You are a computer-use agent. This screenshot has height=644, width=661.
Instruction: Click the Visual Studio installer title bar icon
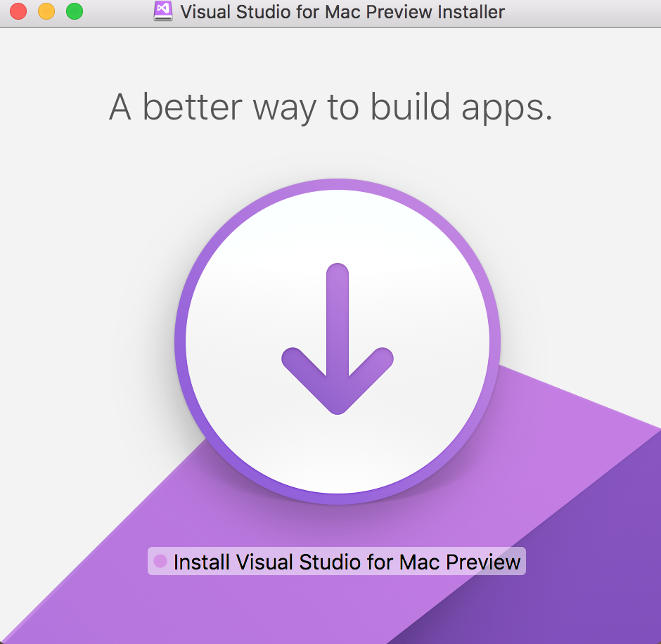pos(162,11)
